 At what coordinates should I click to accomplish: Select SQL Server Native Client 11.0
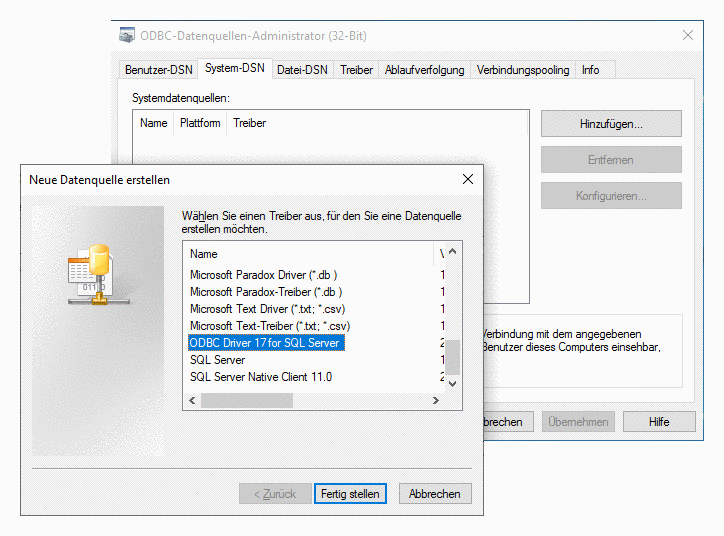coord(261,377)
